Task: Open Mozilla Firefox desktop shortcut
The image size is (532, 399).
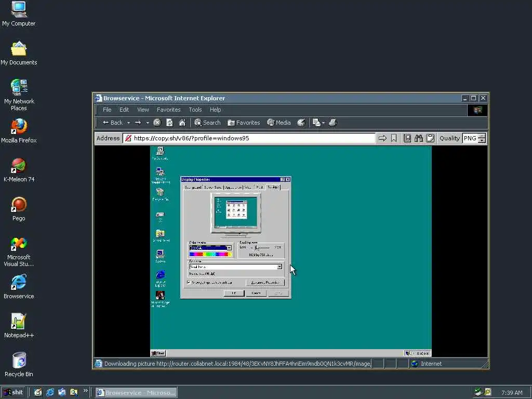Action: 19,131
